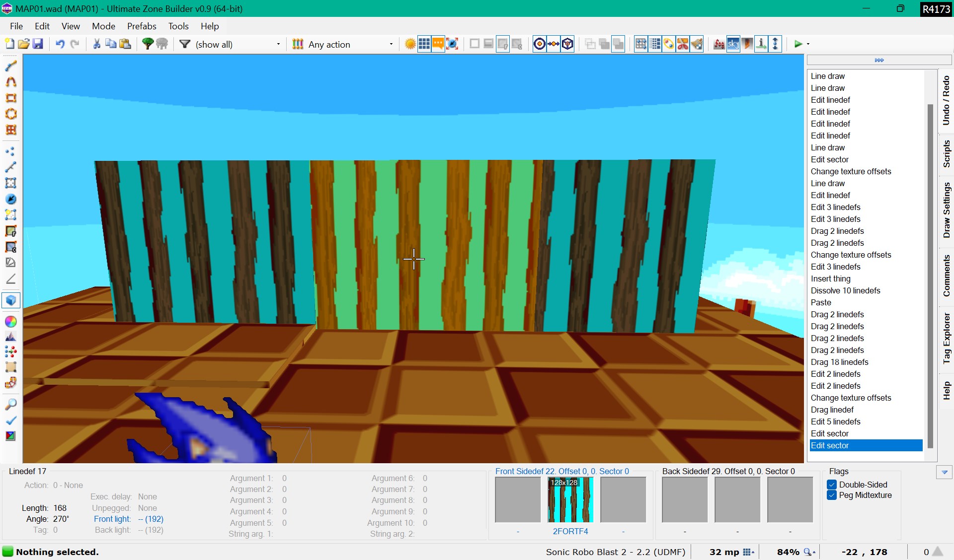Undo the last action using the toolbar arrow
954x560 pixels.
60,44
